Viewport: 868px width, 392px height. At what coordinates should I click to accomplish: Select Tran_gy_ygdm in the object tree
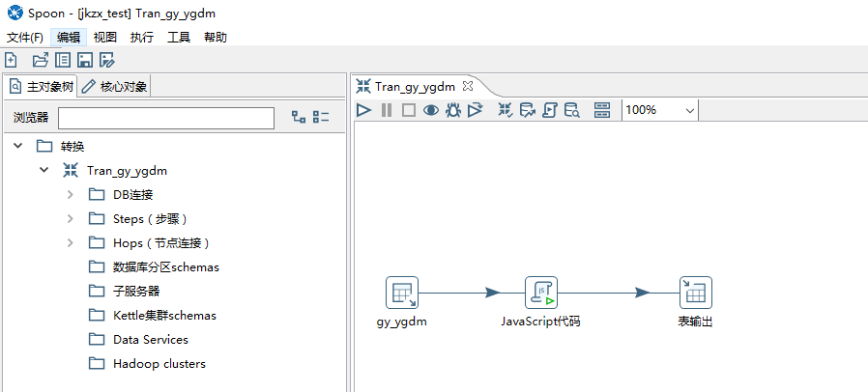point(127,171)
